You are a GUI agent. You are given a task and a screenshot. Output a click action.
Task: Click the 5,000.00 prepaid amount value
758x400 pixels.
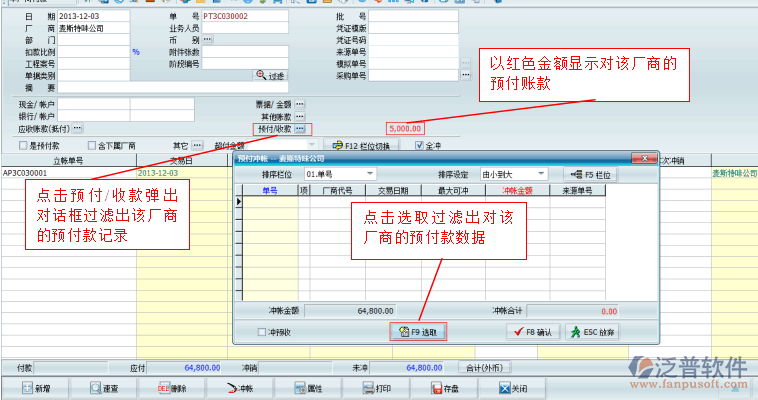pyautogui.click(x=405, y=129)
